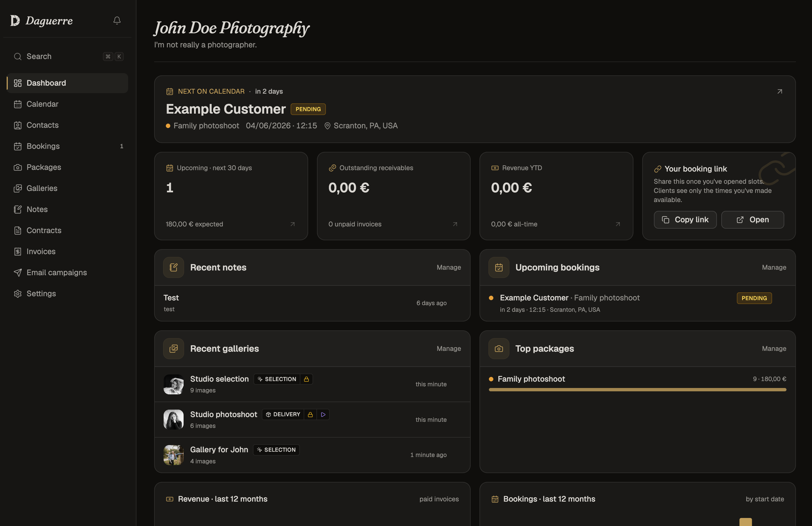Go to Dashboard in sidebar
This screenshot has width=812, height=526.
coord(68,83)
